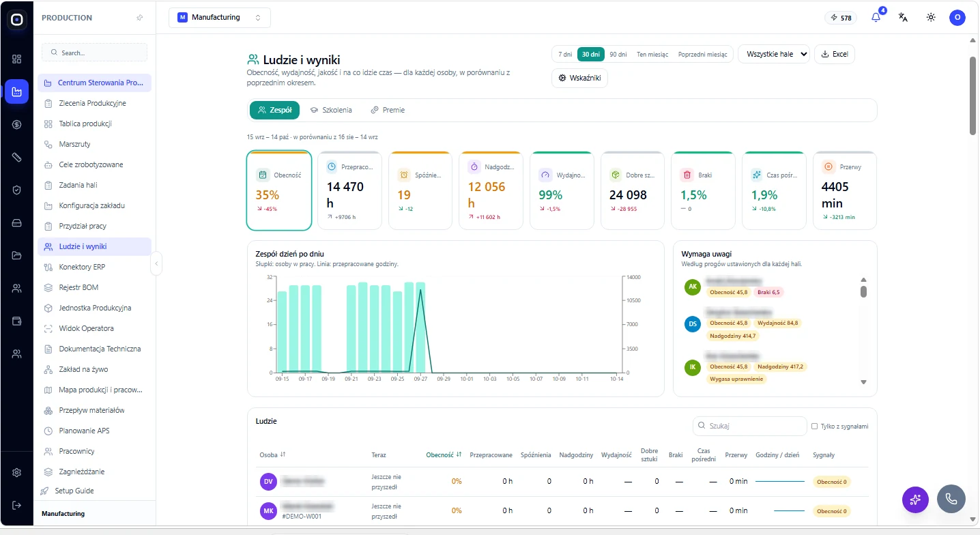Screen dimensions: 980x535
Task: Click the dollar coin icon in left rail
Action: tap(17, 124)
